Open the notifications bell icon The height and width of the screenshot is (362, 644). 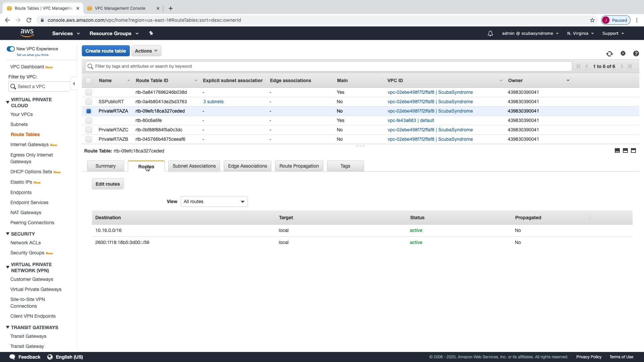(490, 34)
